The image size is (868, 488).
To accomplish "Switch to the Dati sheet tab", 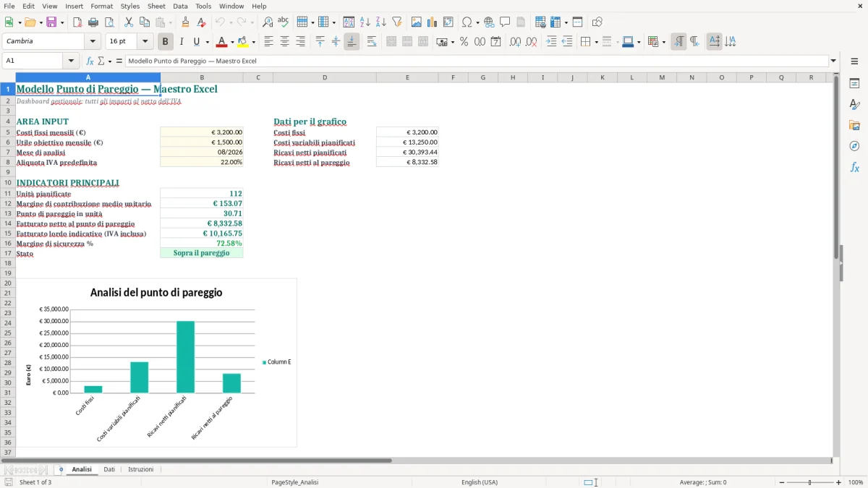I will click(109, 469).
